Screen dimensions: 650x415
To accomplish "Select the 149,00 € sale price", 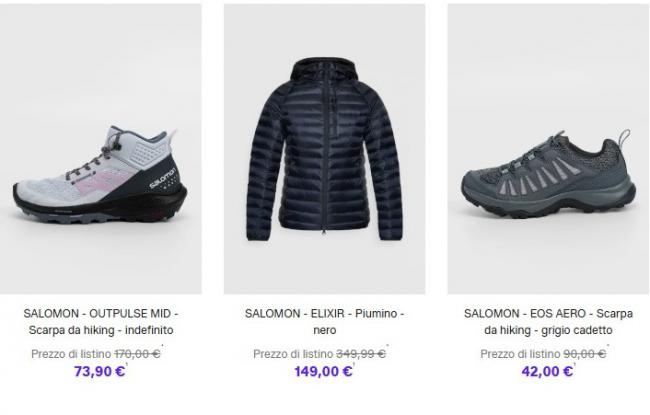I will (323, 371).
